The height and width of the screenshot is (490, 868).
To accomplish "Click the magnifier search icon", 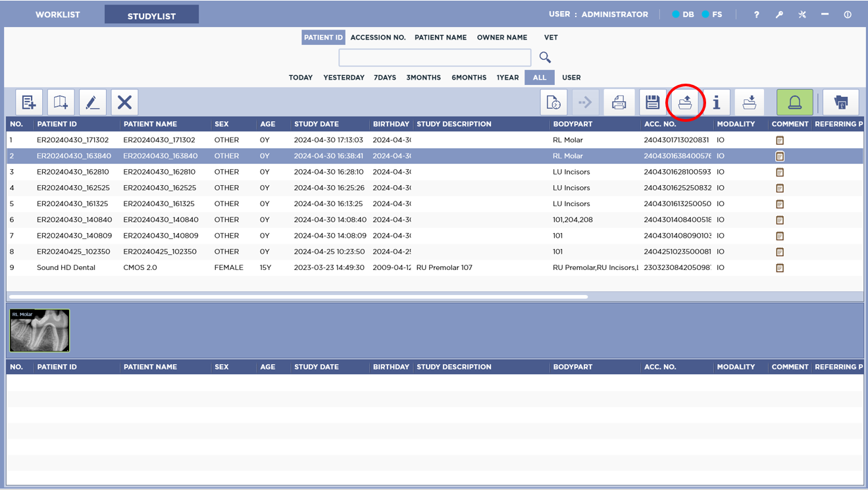I will [545, 57].
